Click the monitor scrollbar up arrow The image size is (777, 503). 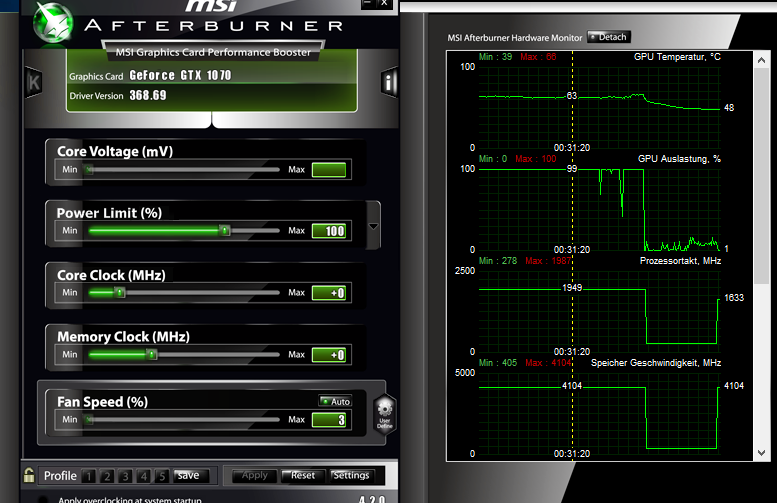point(761,60)
